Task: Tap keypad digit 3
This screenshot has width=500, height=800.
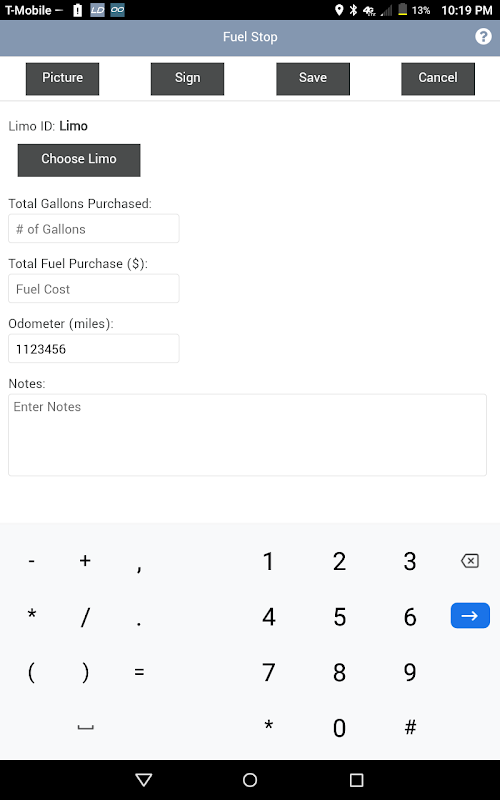Action: (410, 561)
